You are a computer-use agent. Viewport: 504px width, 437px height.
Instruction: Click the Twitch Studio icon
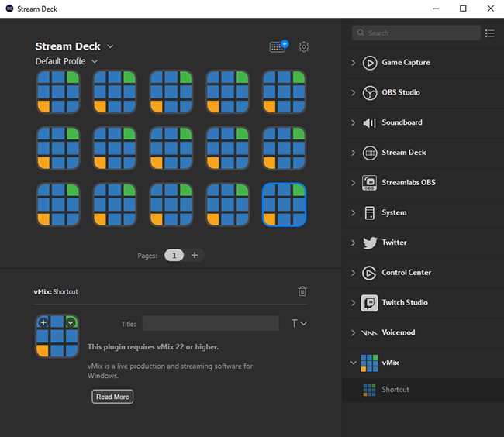click(x=370, y=303)
